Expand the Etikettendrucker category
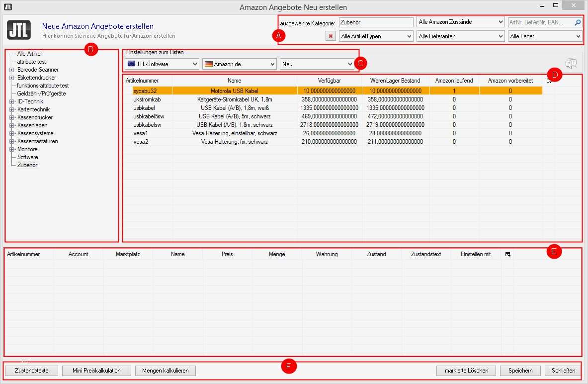The image size is (588, 384). 11,78
